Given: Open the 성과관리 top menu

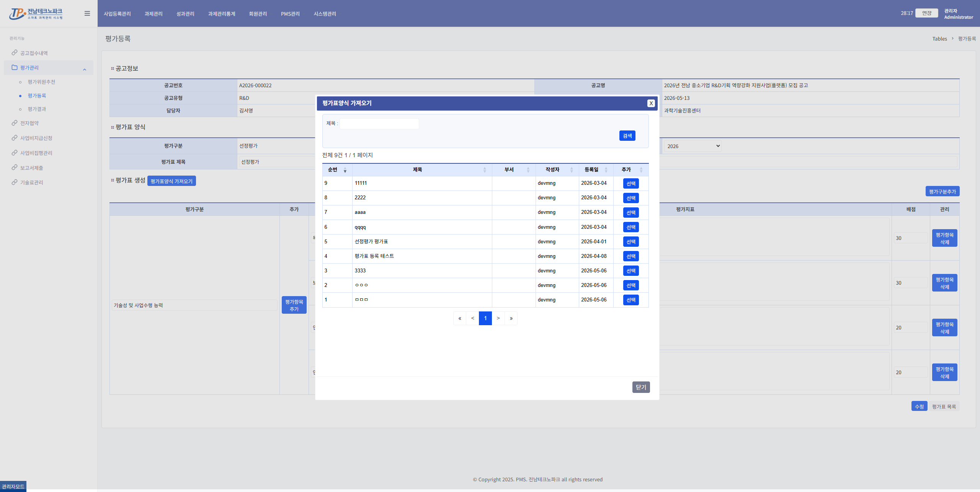Looking at the screenshot, I should [185, 14].
